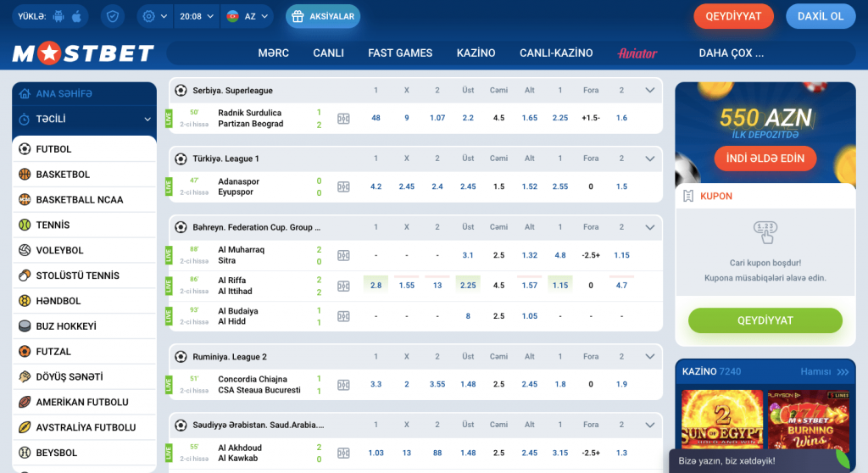Open the AZ language dropdown
868x473 pixels.
[x=248, y=17]
